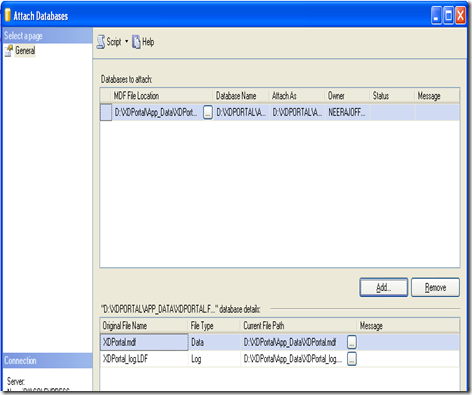Viewport: 472px width, 395px height.
Task: Click the Script toolbar icon
Action: tap(101, 42)
